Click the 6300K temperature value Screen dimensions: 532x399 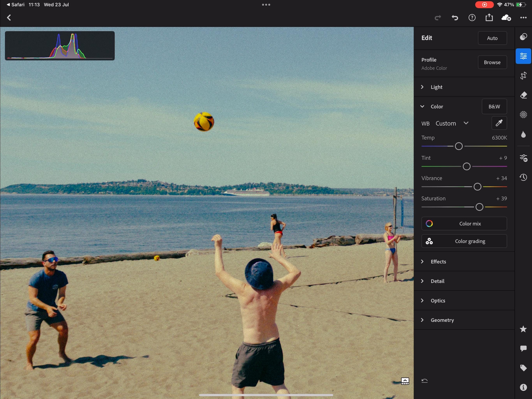499,138
